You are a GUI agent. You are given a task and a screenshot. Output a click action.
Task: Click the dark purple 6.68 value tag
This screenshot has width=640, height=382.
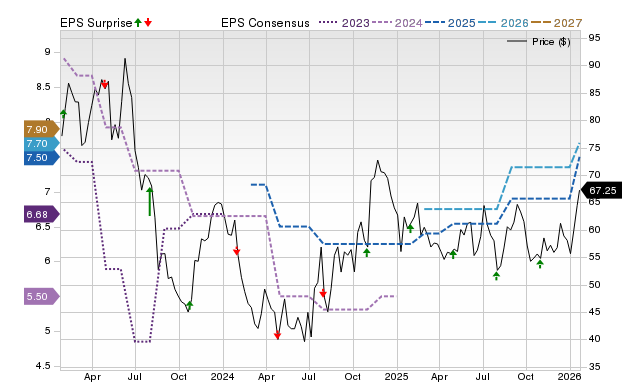[x=41, y=215]
